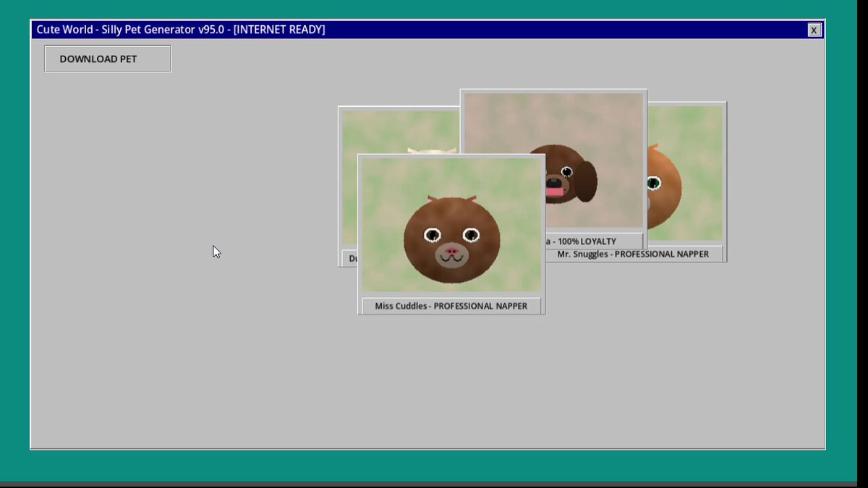
Task: Click the Mr. Snuggles - PROFESSIONAL NAPPER label
Action: 634,254
